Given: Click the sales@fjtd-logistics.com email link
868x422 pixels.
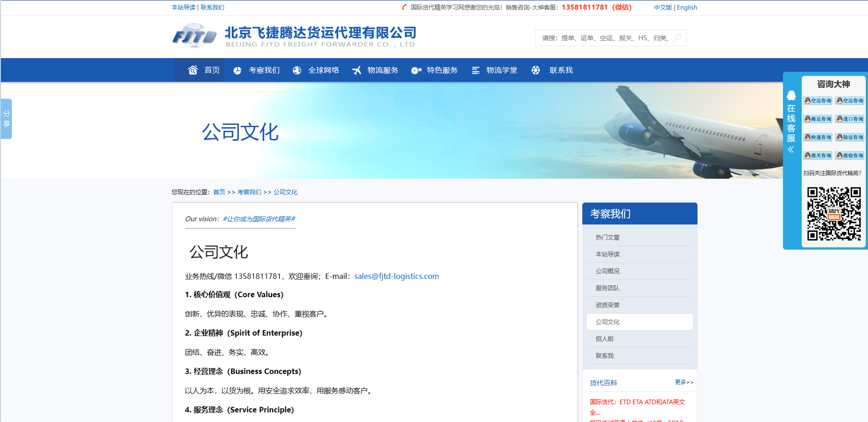Looking at the screenshot, I should coord(396,276).
